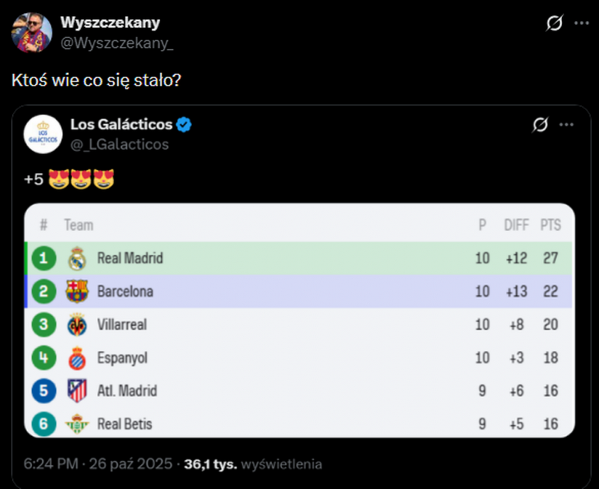Click the Los Galácticos profile avatar
The width and height of the screenshot is (599, 489).
[x=43, y=134]
